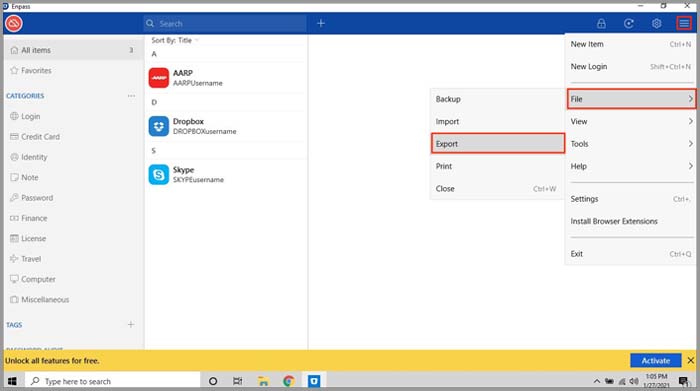
Task: Click in the Enpass search field
Action: point(225,23)
